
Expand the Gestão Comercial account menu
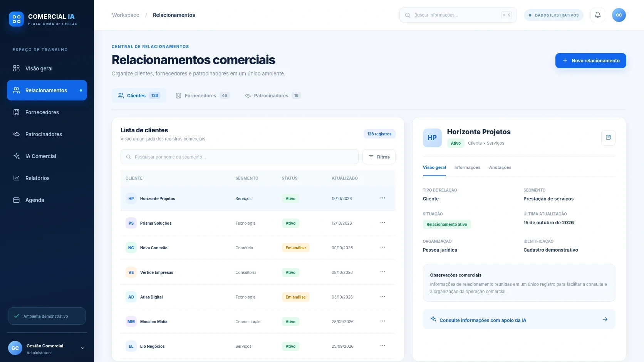82,348
